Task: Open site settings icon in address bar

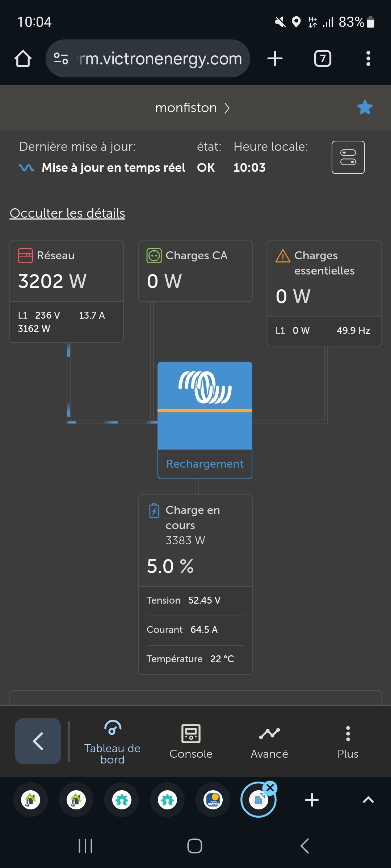Action: click(61, 59)
